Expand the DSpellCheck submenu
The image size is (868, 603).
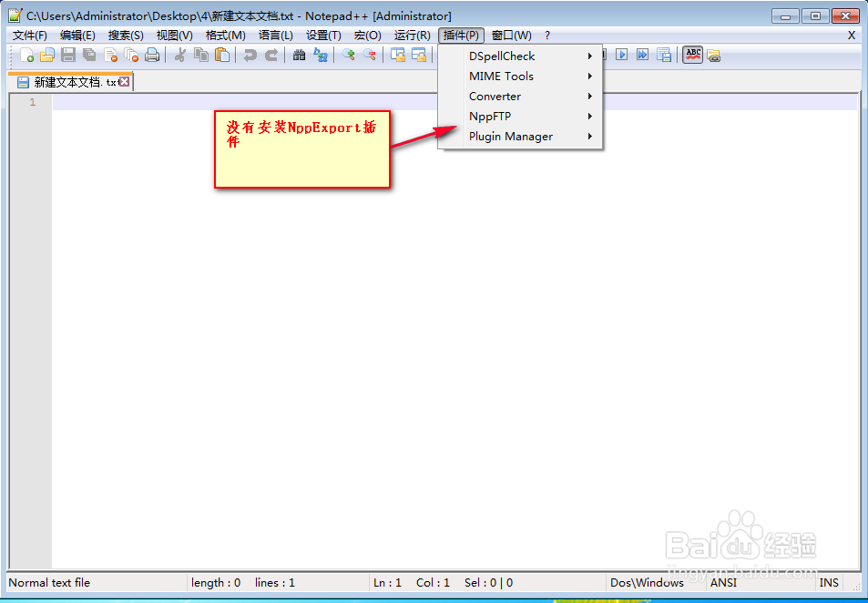click(520, 56)
